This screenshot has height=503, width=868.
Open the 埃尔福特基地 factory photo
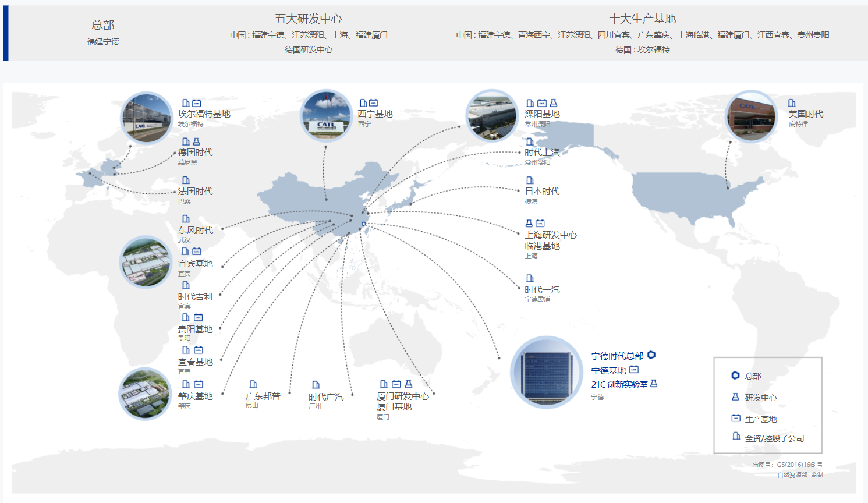pos(146,118)
